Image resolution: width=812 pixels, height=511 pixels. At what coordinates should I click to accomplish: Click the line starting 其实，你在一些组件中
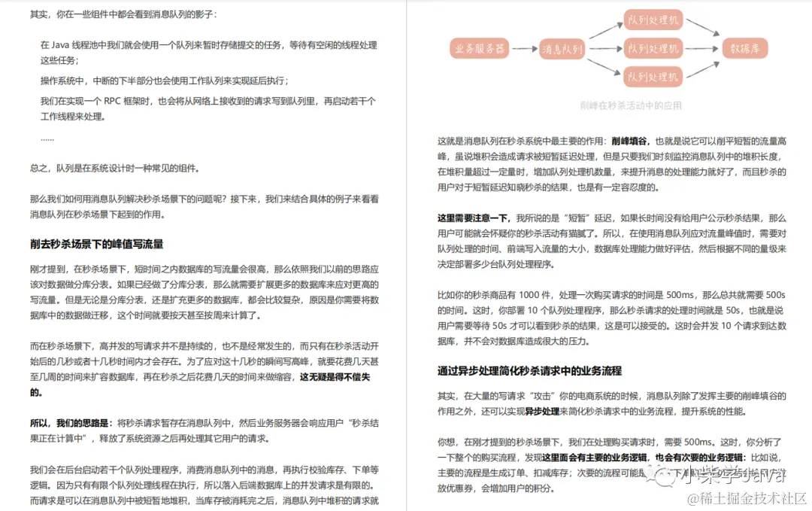(x=123, y=14)
